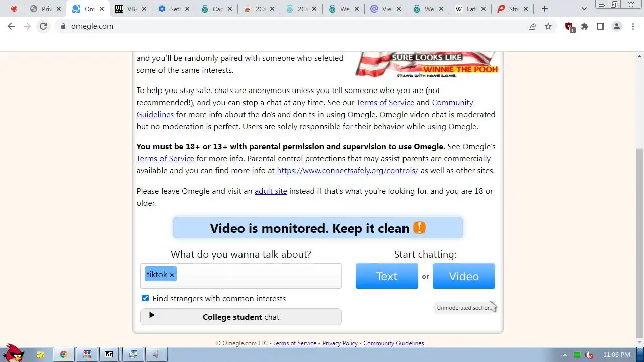Open footer Terms of Service link
Viewport: 644px width, 362px height.
[295, 343]
